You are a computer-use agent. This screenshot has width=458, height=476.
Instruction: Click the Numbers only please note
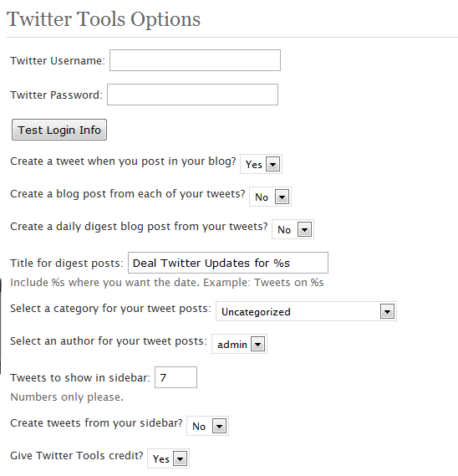click(x=67, y=397)
